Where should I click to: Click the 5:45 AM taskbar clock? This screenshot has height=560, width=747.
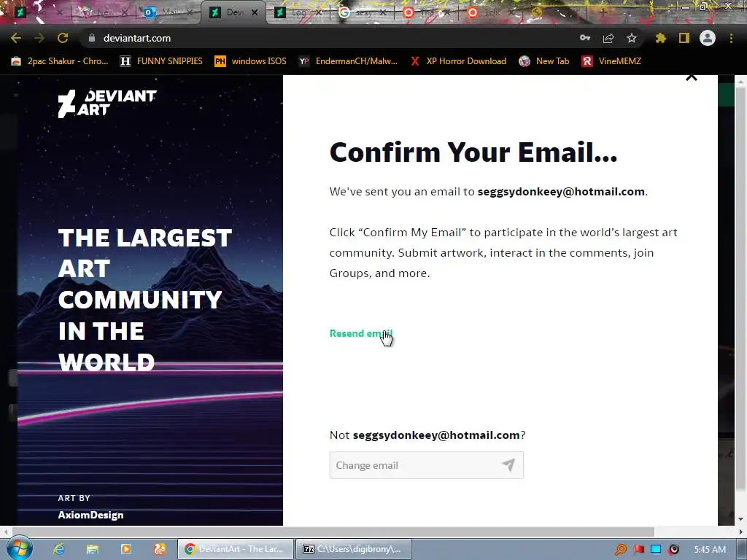point(710,550)
